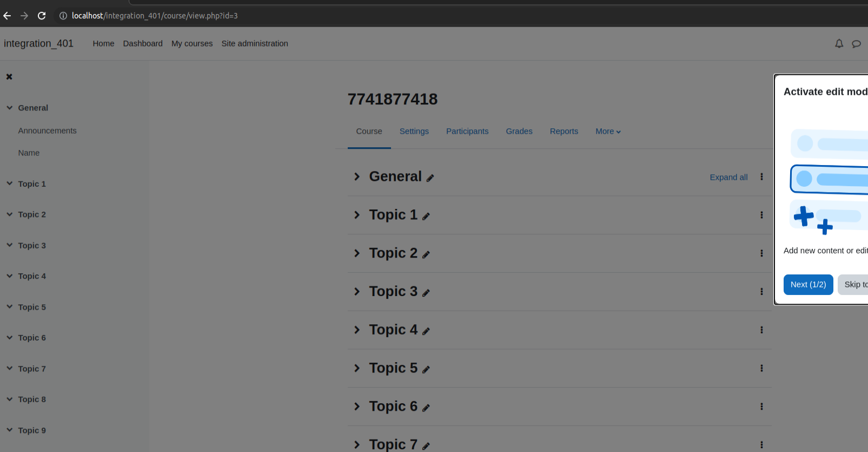Collapse Topic 1 chevron in course index
The image size is (868, 452).
pos(10,184)
